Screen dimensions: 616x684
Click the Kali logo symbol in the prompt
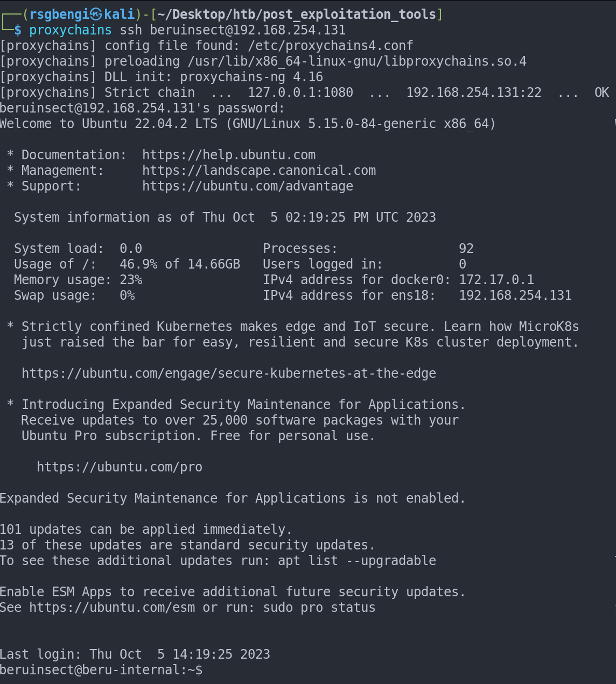click(96, 14)
